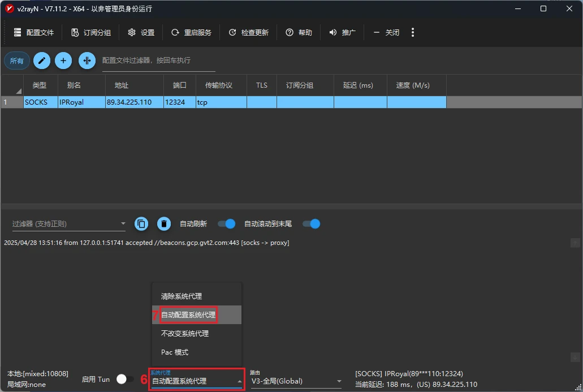The image size is (583, 392).
Task: Click the copy log icon button
Action: (x=141, y=224)
